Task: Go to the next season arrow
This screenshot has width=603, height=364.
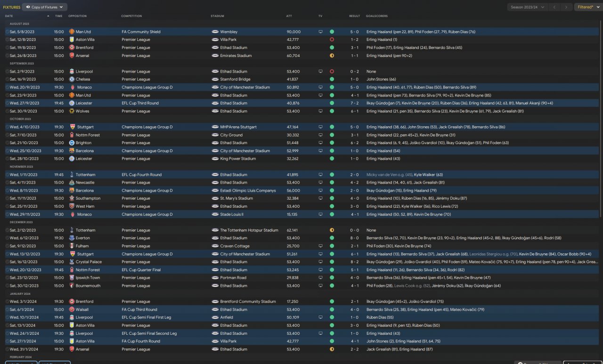Action: pos(566,7)
